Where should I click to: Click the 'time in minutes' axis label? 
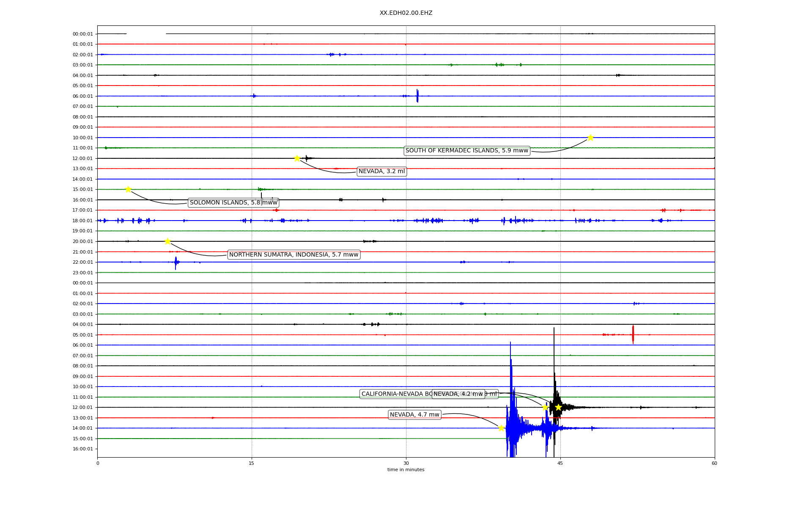tap(406, 470)
